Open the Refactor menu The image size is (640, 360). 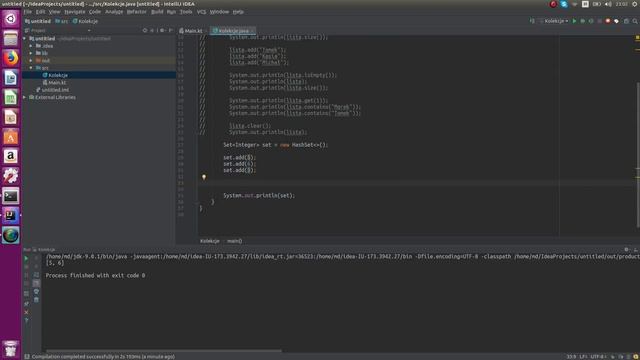(136, 12)
